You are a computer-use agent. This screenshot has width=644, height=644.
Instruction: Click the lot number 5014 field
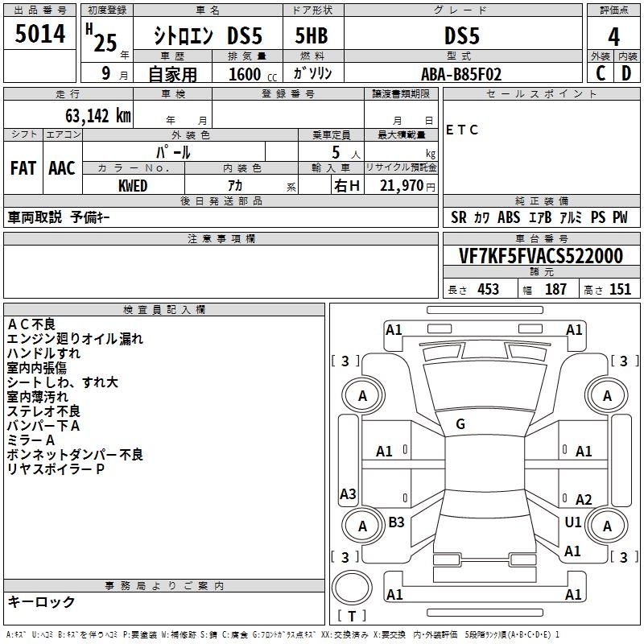[x=40, y=35]
